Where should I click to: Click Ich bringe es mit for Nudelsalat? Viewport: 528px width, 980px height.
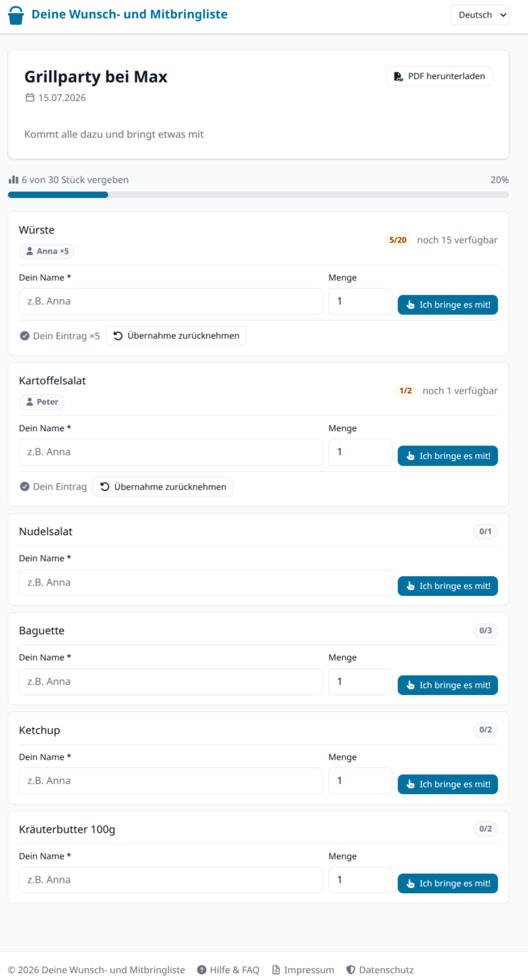click(447, 586)
